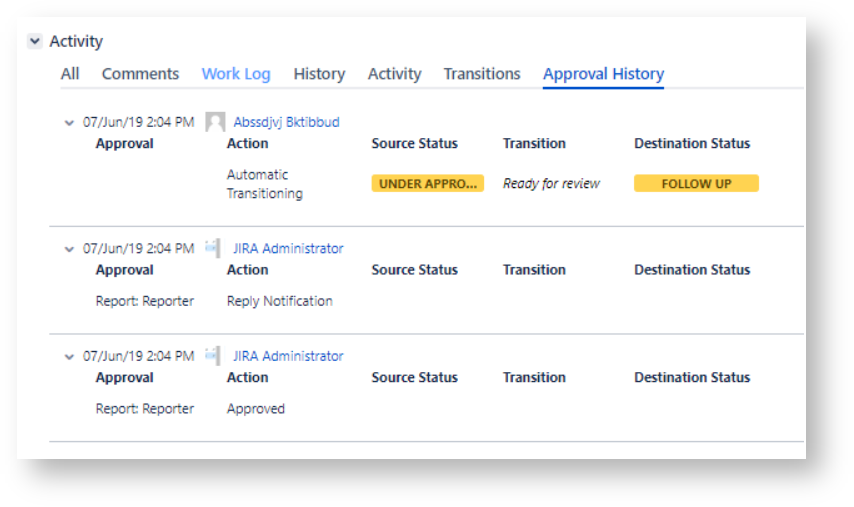Click the JIRA Administrator avatar in Approved entry
The image size is (854, 507).
212,356
